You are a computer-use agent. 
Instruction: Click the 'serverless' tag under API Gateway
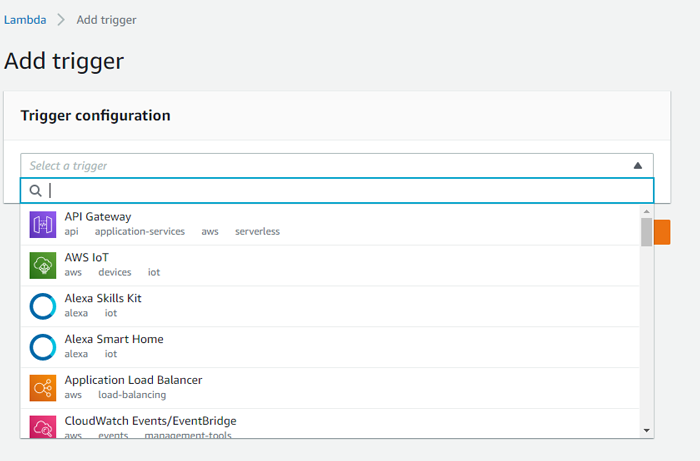coord(257,232)
